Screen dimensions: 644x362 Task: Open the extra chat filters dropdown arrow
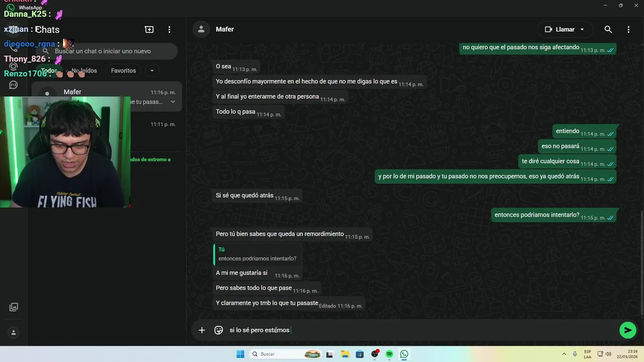(152, 71)
